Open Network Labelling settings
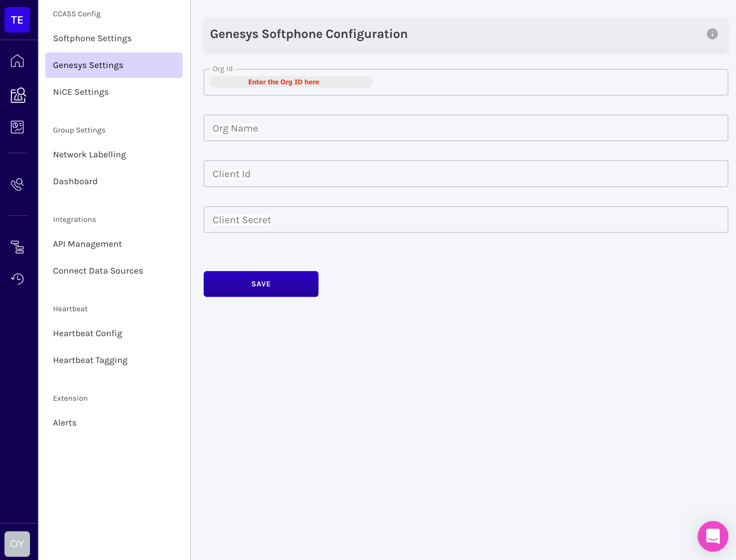This screenshot has width=736, height=560. click(x=90, y=155)
